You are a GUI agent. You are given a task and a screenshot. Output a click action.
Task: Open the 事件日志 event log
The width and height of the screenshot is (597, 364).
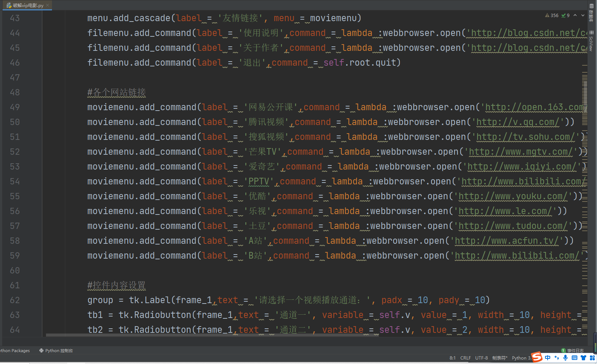tap(572, 351)
